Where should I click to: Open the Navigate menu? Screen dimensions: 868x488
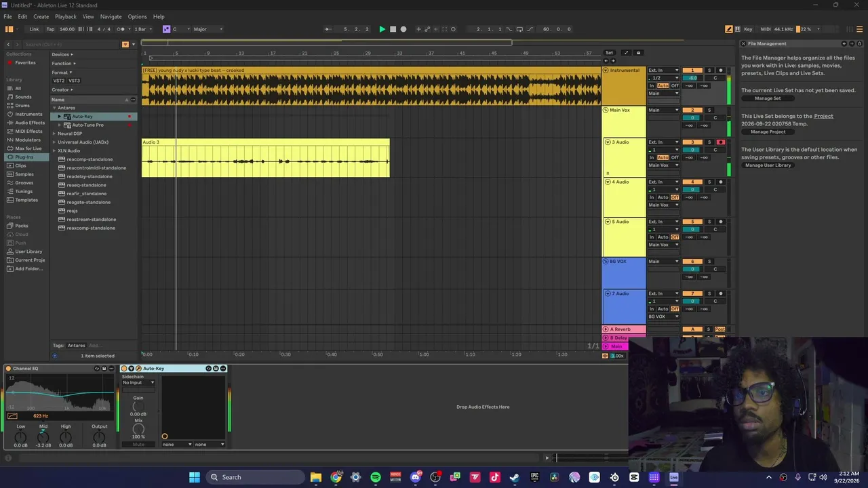pyautogui.click(x=111, y=16)
